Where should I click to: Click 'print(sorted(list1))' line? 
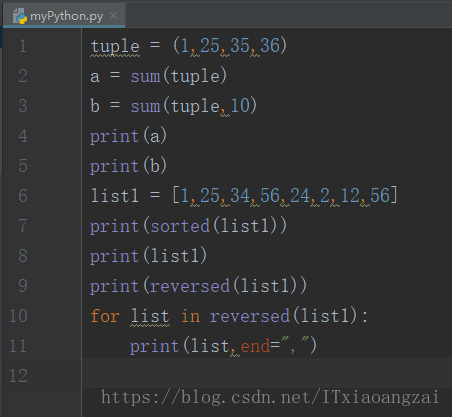click(189, 226)
